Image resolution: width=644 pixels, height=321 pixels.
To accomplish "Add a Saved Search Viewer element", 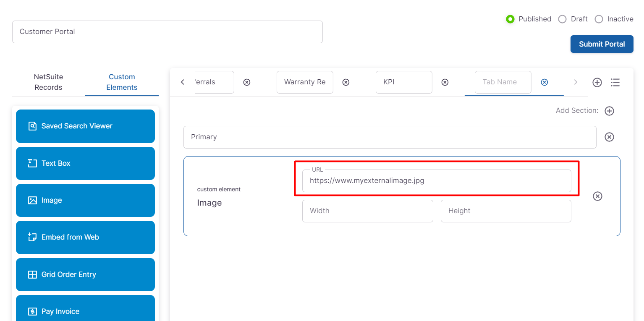I will [85, 126].
